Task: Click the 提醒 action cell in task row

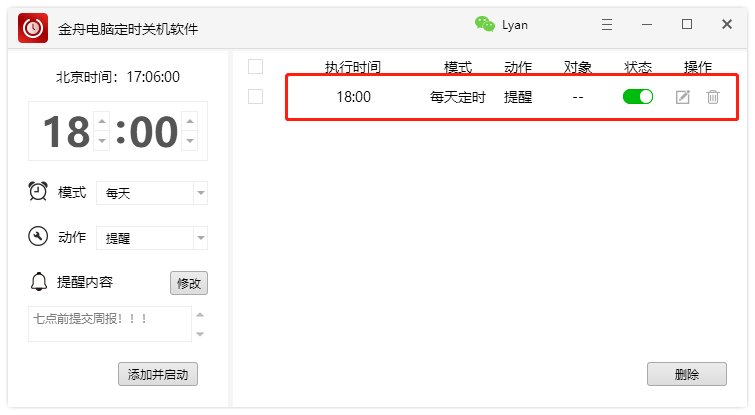Action: point(518,97)
